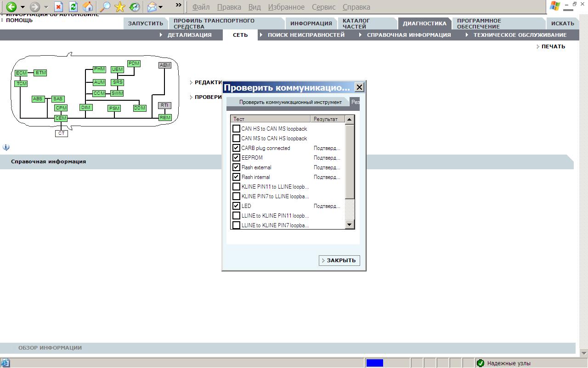Select the CEM node in network diagram
Image resolution: width=588 pixels, height=368 pixels.
(61, 118)
